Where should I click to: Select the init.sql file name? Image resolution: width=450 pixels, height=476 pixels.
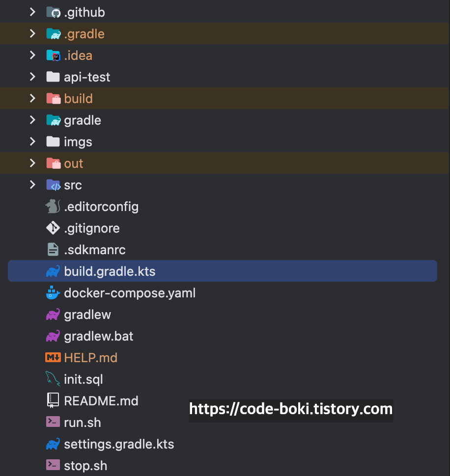pyautogui.click(x=83, y=380)
